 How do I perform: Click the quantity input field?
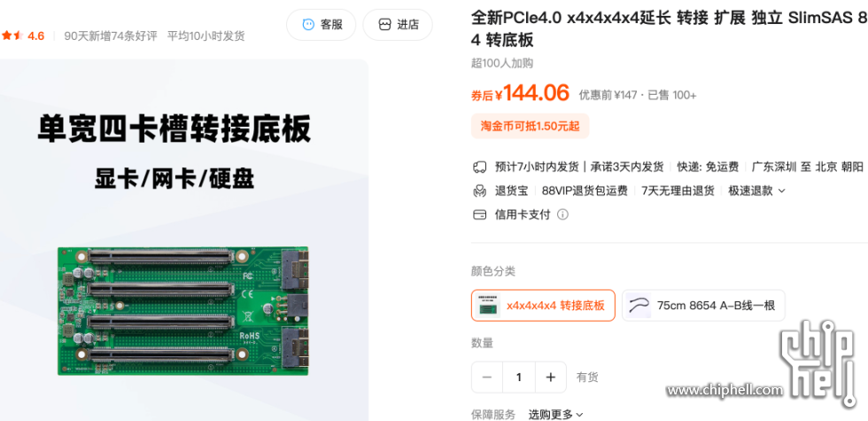[519, 378]
